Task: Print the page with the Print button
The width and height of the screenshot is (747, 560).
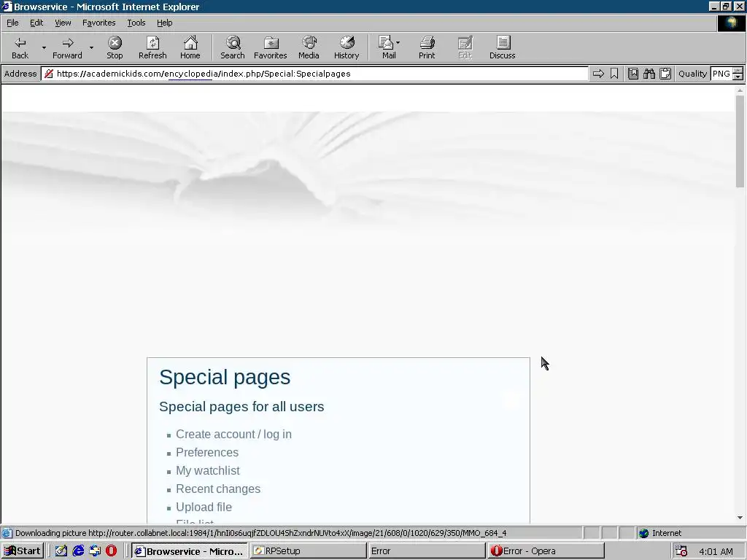Action: tap(427, 47)
